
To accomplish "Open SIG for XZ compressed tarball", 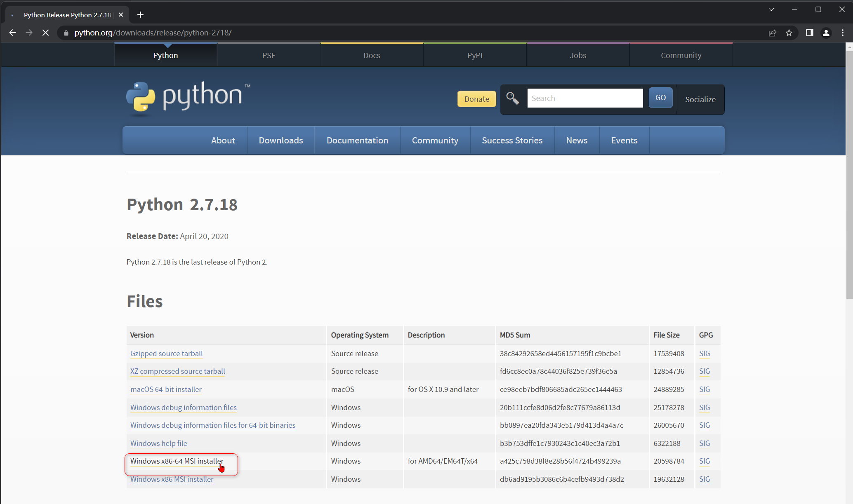I will pyautogui.click(x=705, y=371).
